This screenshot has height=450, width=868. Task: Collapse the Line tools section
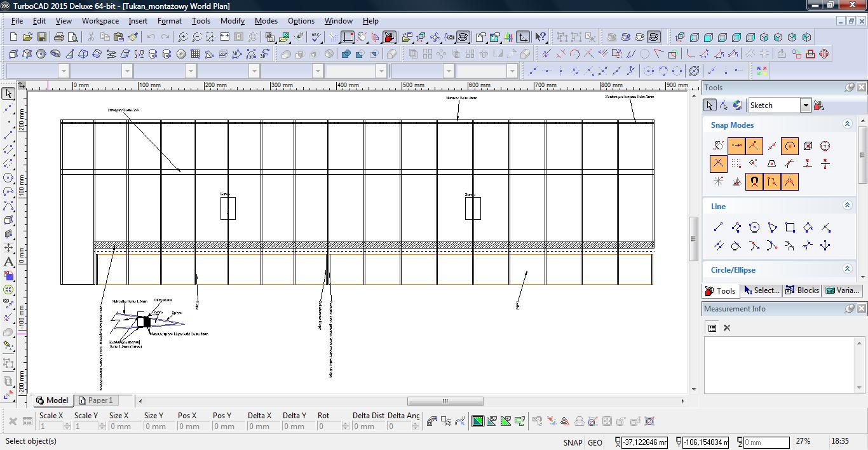coord(847,205)
